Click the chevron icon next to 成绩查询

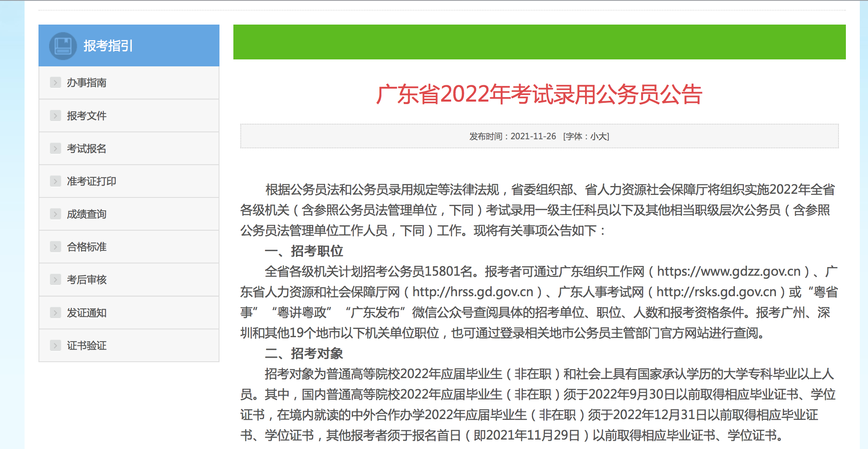[55, 214]
